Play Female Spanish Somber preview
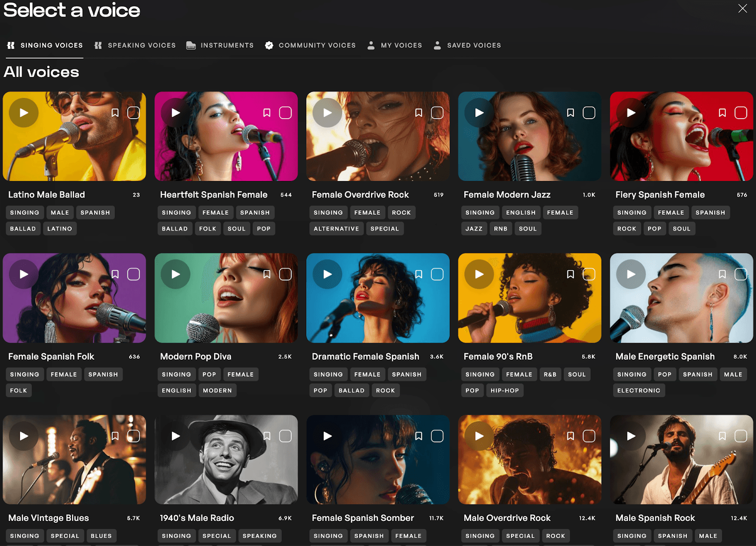Screen dimensions: 756x546 pos(327,436)
